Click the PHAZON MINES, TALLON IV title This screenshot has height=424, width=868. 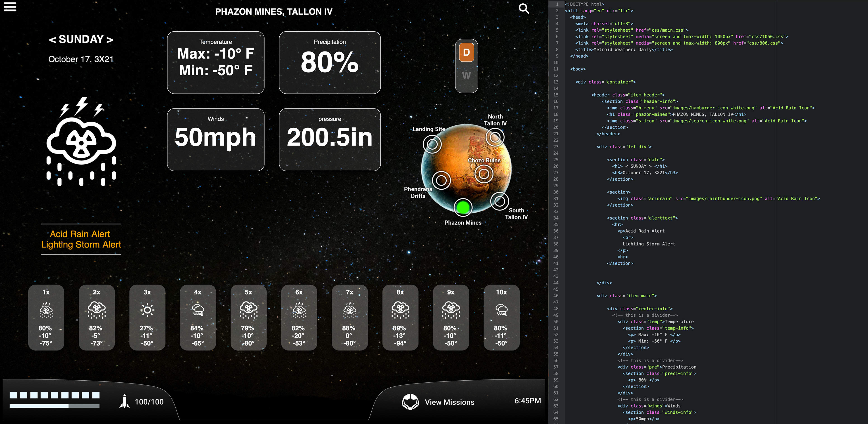pyautogui.click(x=274, y=12)
